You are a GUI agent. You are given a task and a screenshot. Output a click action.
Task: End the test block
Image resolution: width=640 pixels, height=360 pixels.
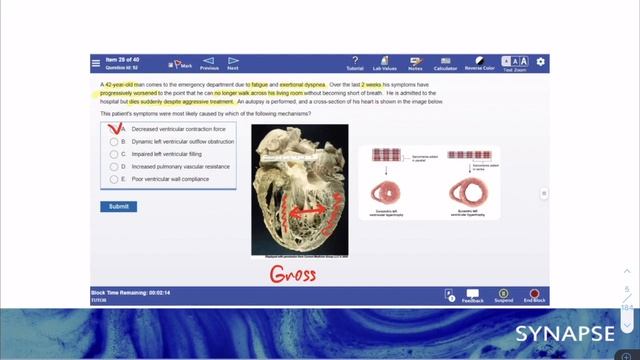coord(534,296)
